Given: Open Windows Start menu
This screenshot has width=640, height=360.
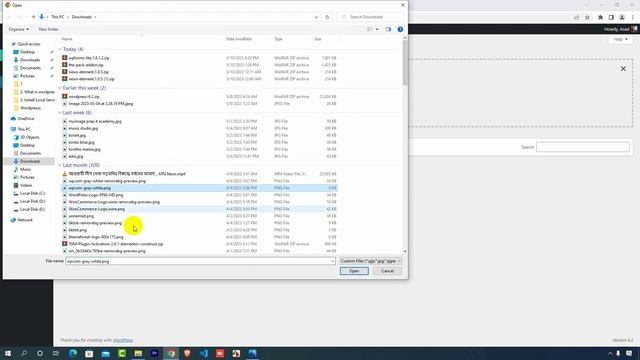Looking at the screenshot, I should tap(7, 353).
